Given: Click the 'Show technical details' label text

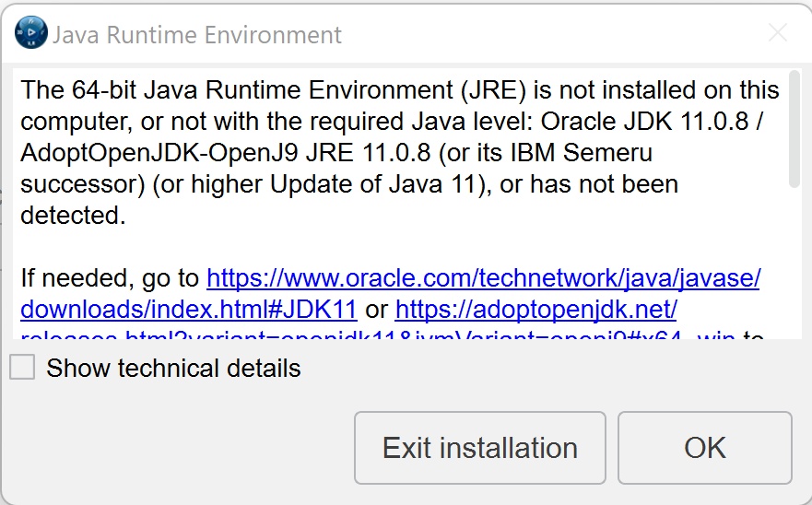Looking at the screenshot, I should point(173,369).
